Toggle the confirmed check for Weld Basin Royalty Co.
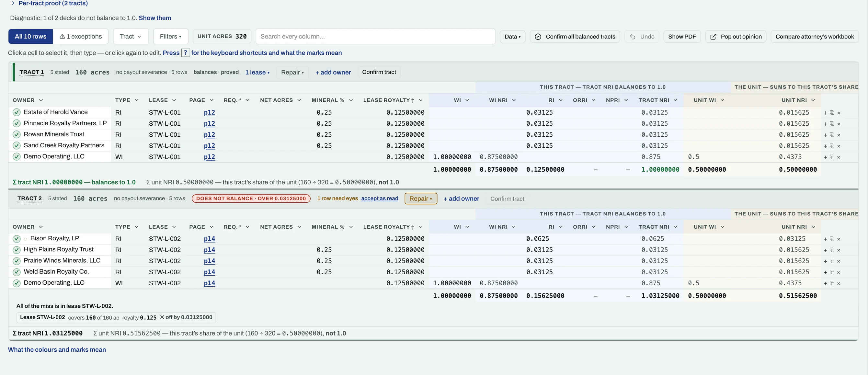The width and height of the screenshot is (868, 375). tap(17, 272)
